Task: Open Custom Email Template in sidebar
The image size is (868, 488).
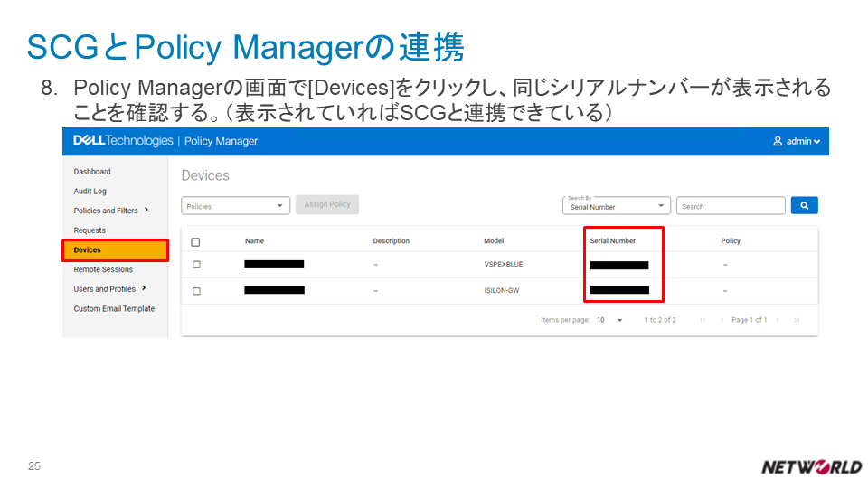Action: (114, 309)
